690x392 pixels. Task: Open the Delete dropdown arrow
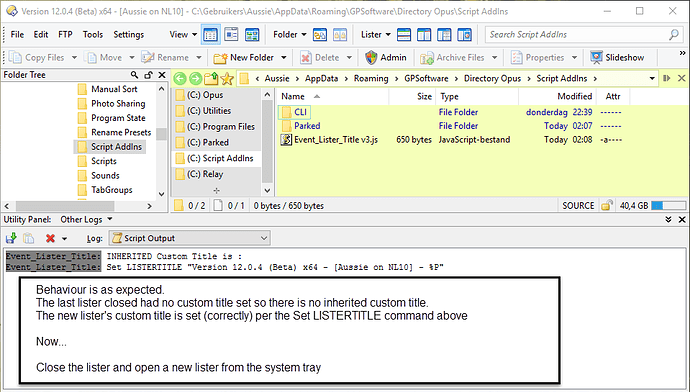click(349, 58)
